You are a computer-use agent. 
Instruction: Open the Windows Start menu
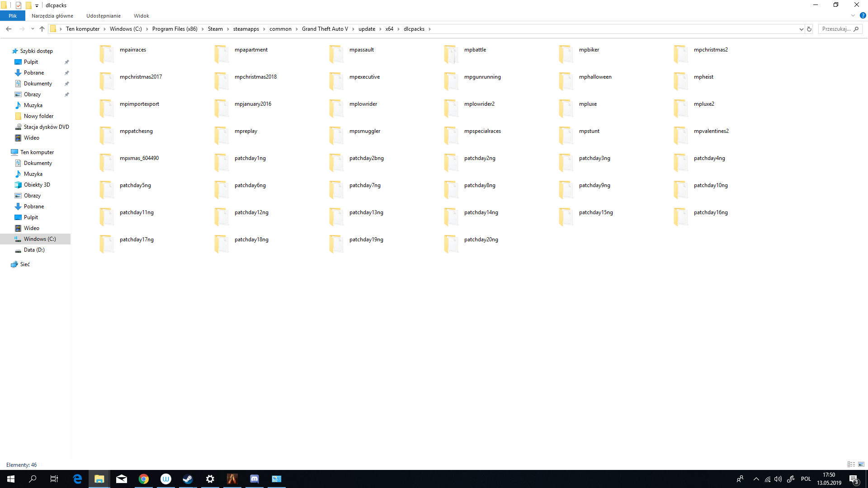click(11, 479)
